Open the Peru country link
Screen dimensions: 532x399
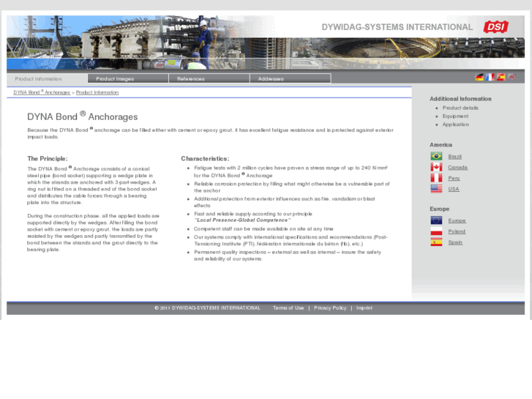pos(454,179)
